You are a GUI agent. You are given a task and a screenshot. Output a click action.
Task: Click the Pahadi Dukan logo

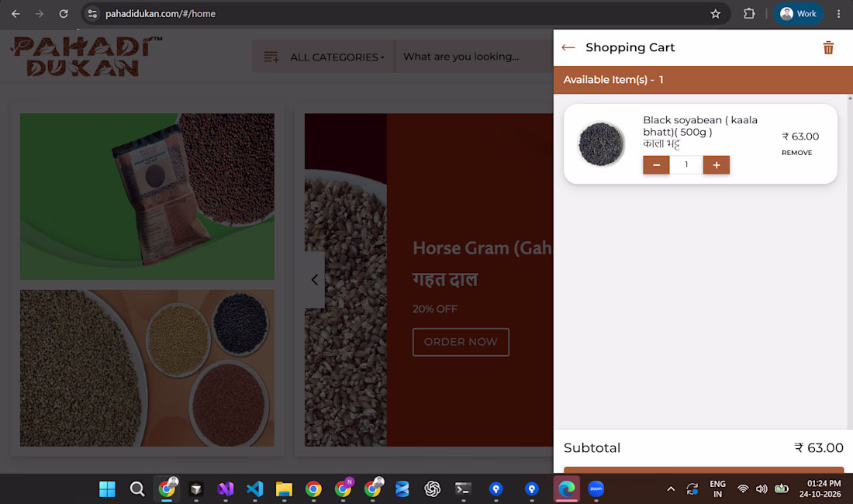tap(86, 56)
